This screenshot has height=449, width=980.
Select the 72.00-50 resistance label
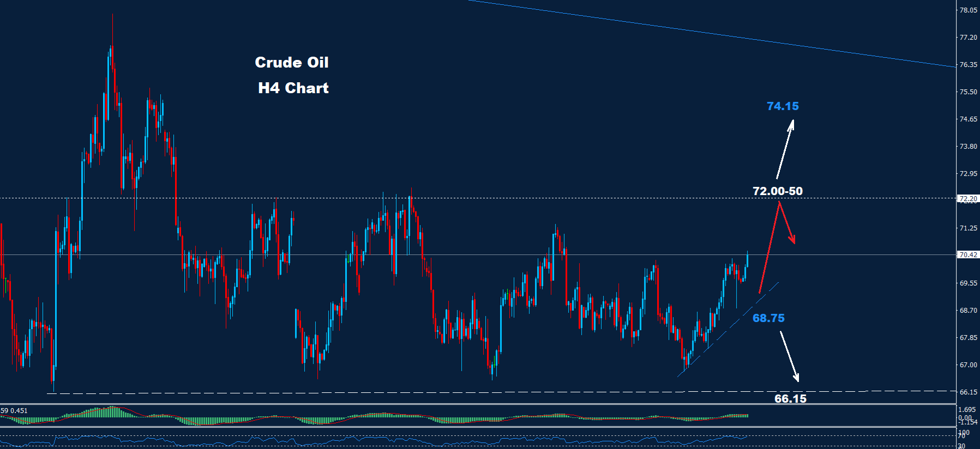point(777,191)
